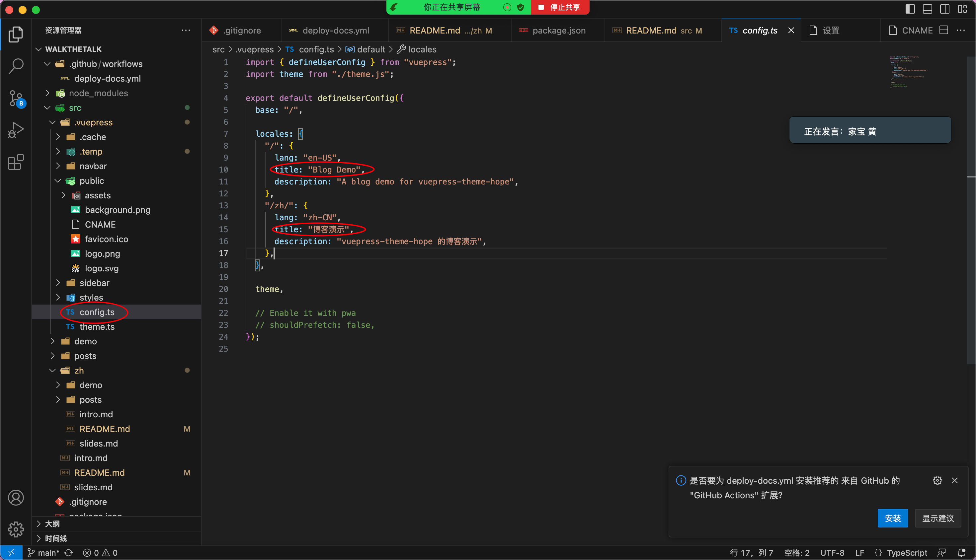This screenshot has width=976, height=560.
Task: Expand the 大纲 outline section
Action: tap(116, 524)
